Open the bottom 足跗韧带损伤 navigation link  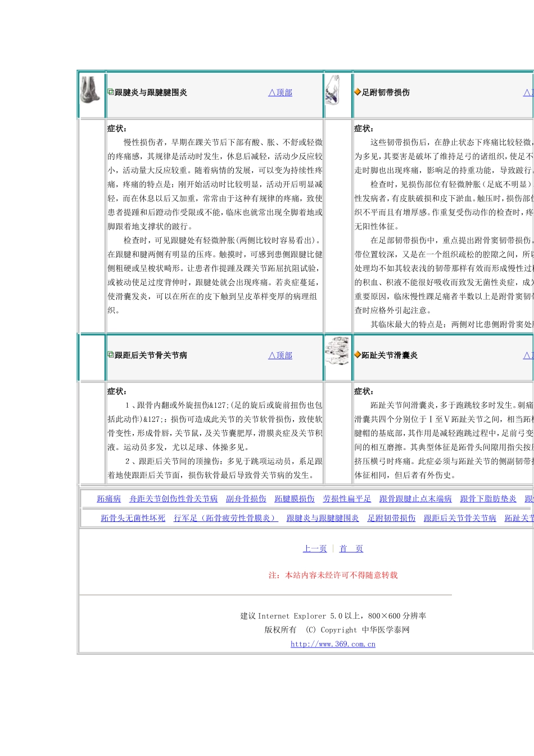391,519
